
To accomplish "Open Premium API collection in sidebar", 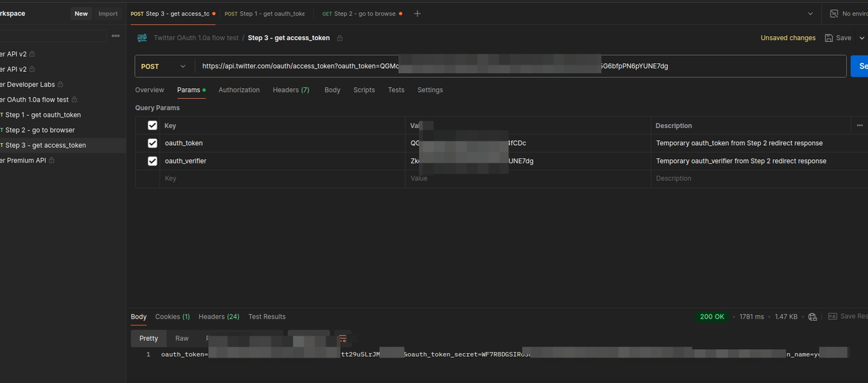I will (23, 161).
